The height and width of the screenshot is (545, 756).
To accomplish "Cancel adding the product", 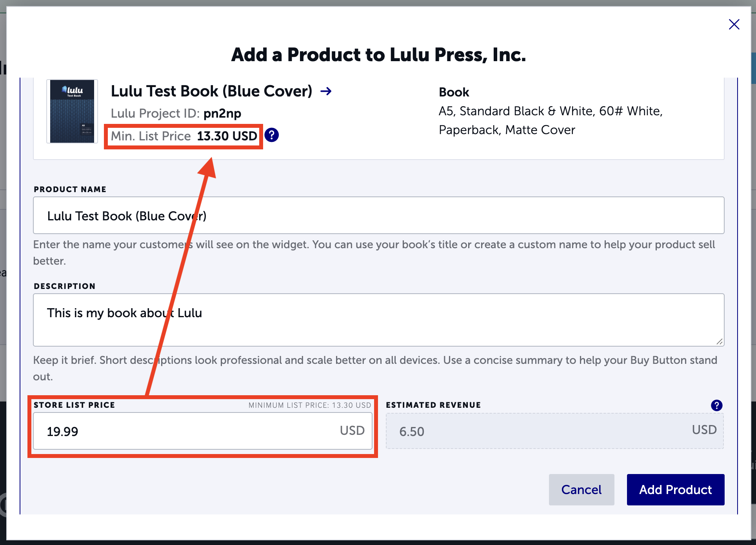I will coord(582,490).
